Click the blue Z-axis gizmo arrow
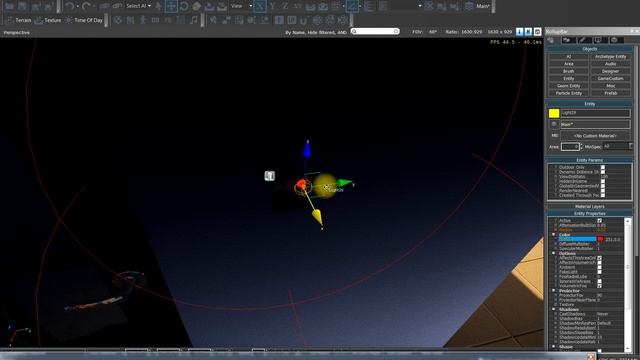The width and height of the screenshot is (640, 360). 307,149
